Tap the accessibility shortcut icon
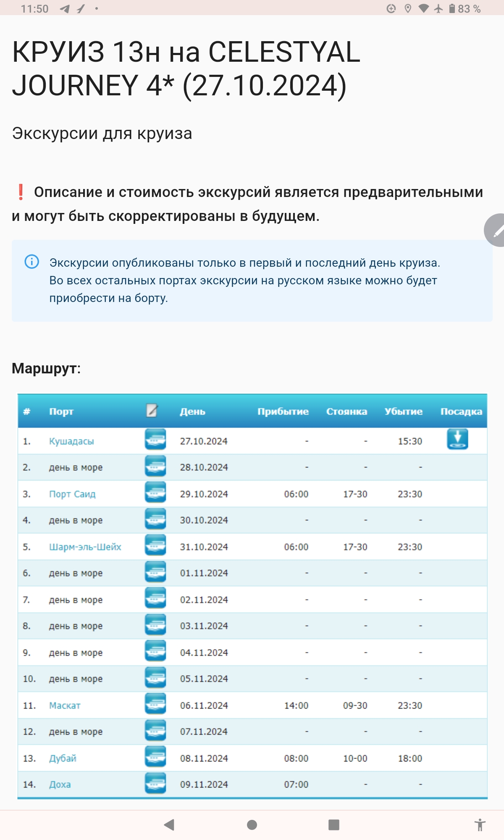Image resolution: width=504 pixels, height=840 pixels. [x=480, y=825]
